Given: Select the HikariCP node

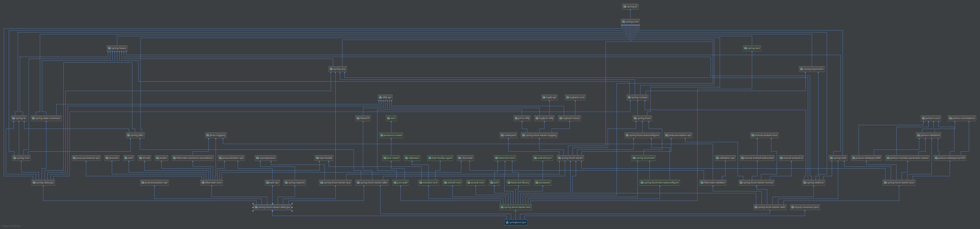Looking at the screenshot, I should pos(363,118).
